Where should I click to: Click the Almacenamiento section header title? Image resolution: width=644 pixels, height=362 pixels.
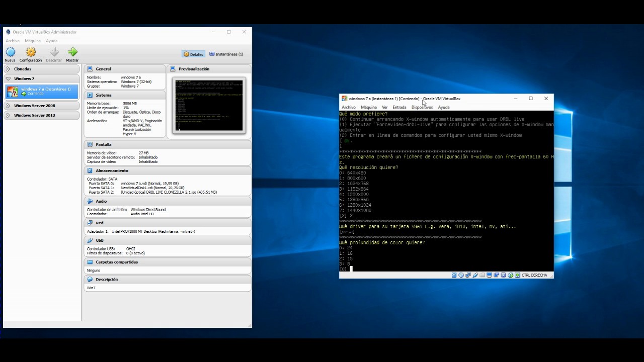coord(112,170)
